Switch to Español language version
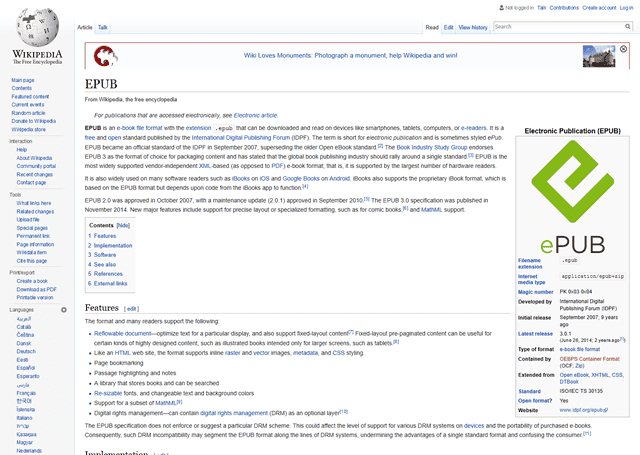640x455 pixels. click(26, 368)
